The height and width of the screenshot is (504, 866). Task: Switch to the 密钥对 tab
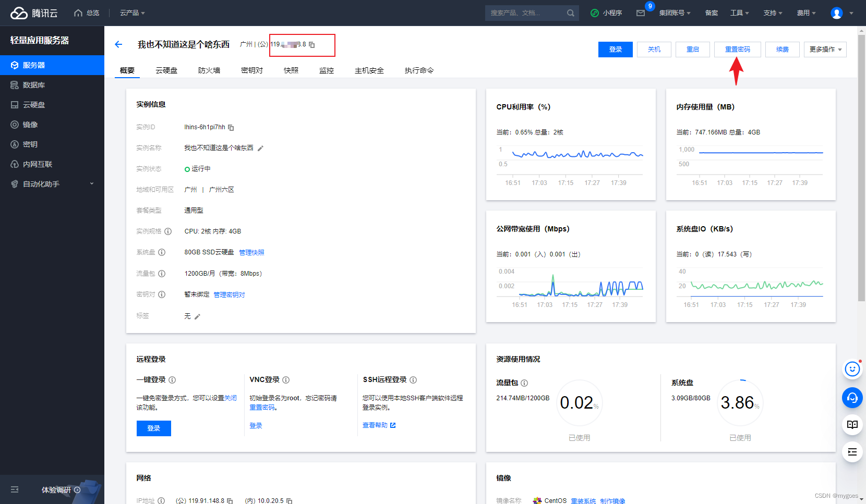pyautogui.click(x=252, y=70)
